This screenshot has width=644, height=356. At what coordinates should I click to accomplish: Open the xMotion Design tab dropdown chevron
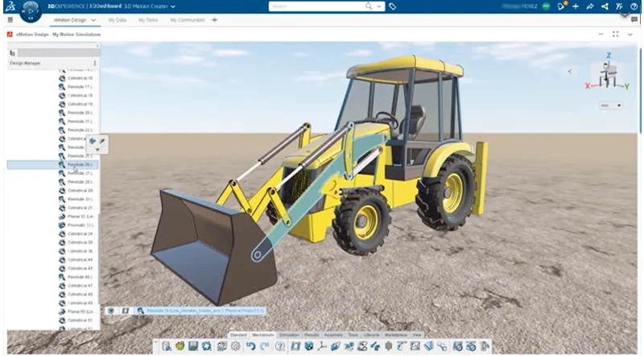pos(94,20)
